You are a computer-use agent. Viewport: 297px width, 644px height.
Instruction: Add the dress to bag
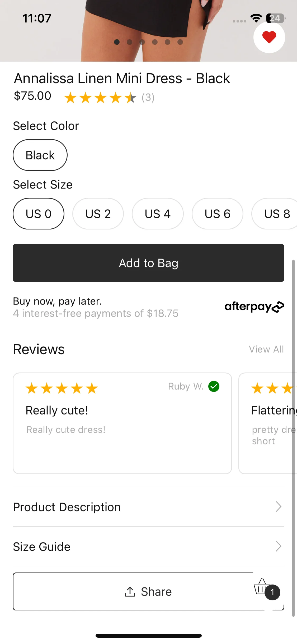(x=148, y=263)
